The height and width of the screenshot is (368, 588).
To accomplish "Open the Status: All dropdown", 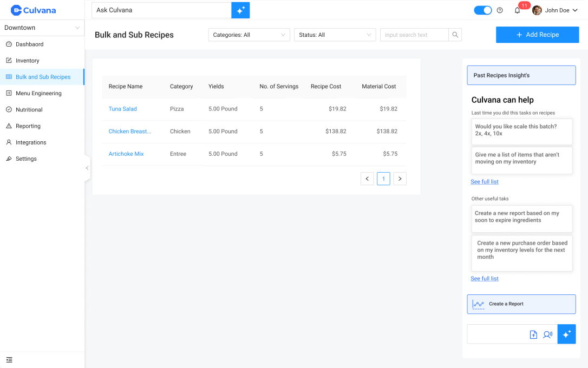I will (335, 35).
